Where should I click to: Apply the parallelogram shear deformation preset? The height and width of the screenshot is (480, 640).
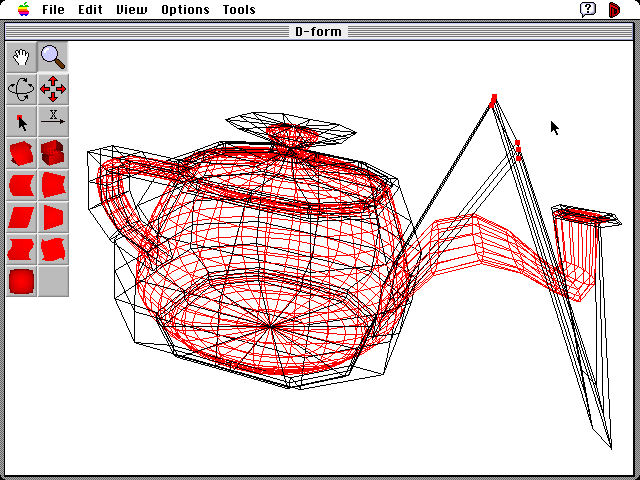coord(21,217)
